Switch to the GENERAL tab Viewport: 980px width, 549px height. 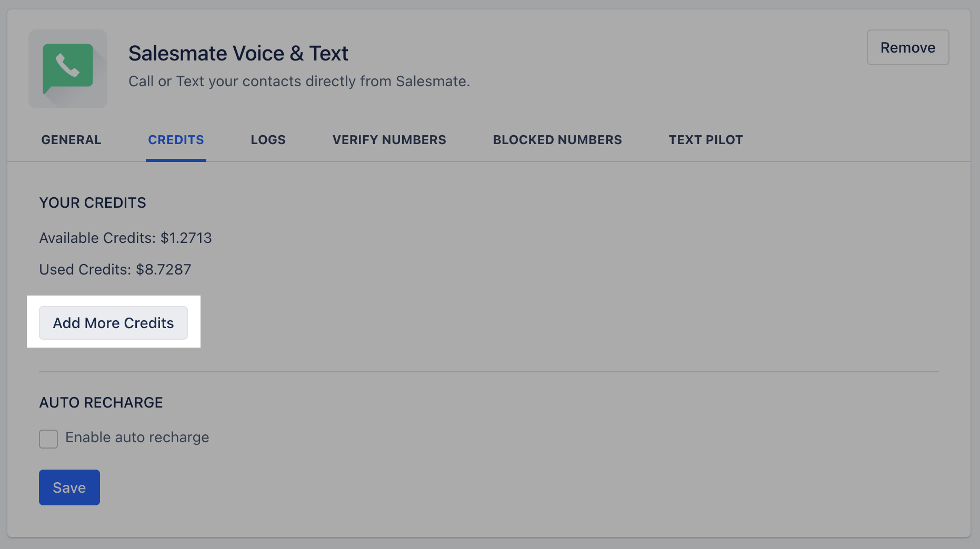pyautogui.click(x=71, y=139)
